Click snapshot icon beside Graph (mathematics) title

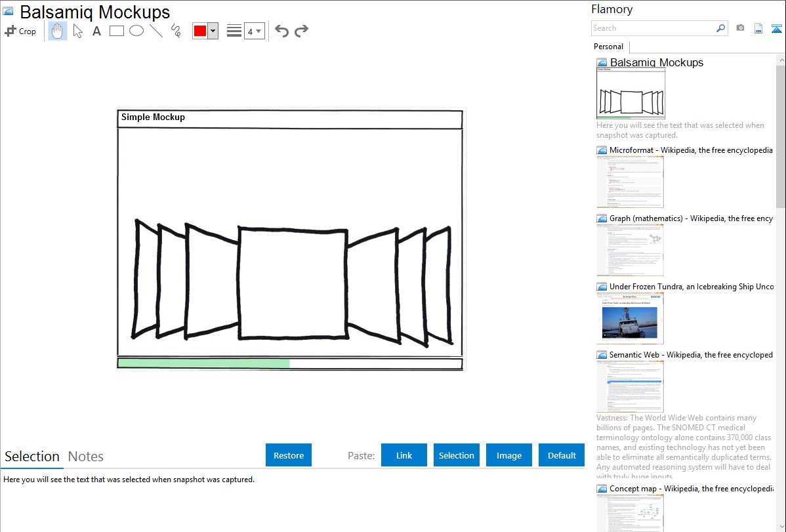(x=602, y=218)
